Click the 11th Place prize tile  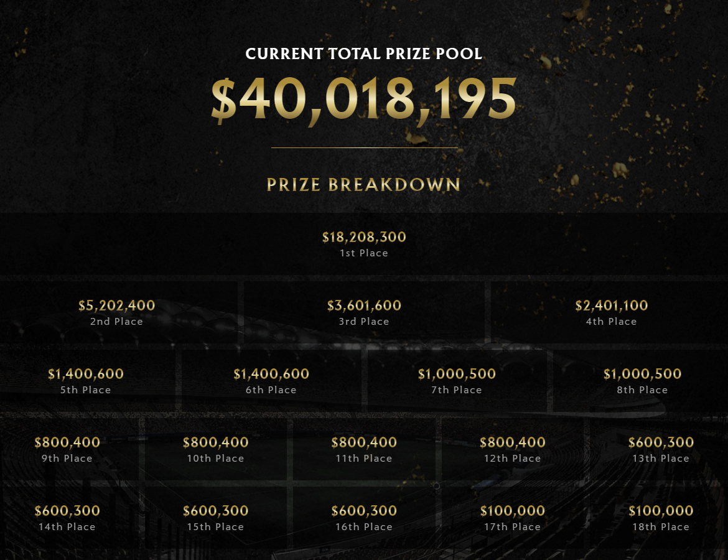[364, 449]
